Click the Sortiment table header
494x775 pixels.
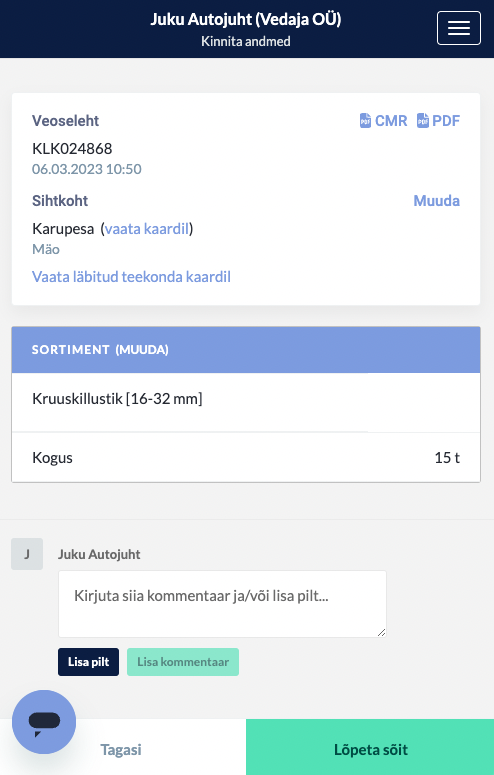[246, 349]
